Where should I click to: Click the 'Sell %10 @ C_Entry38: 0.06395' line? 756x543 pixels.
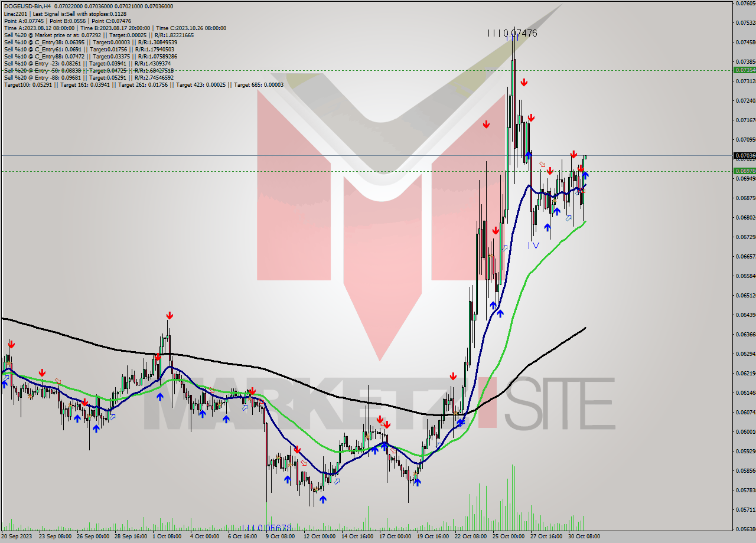[x=90, y=42]
